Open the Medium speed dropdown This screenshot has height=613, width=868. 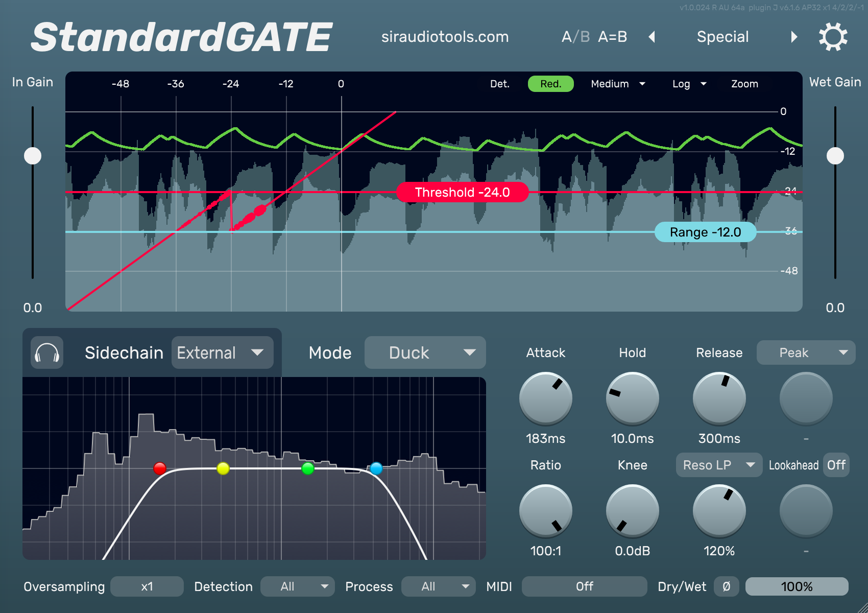(618, 84)
